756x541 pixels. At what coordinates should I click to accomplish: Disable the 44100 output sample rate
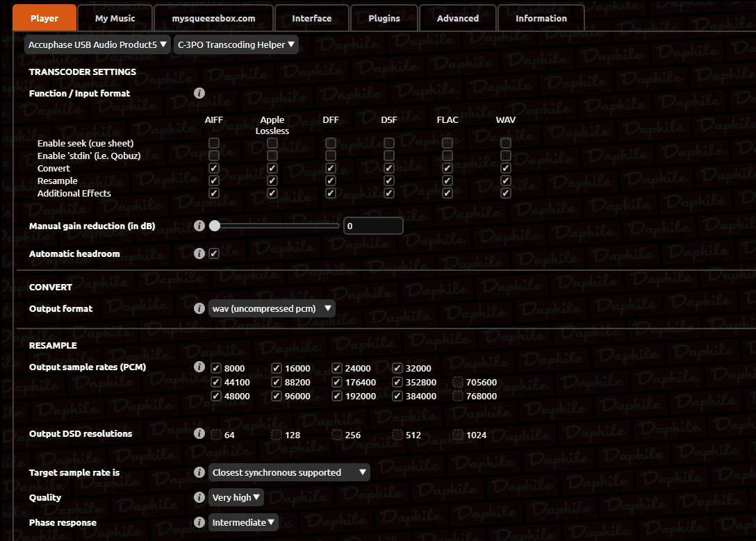pyautogui.click(x=216, y=382)
